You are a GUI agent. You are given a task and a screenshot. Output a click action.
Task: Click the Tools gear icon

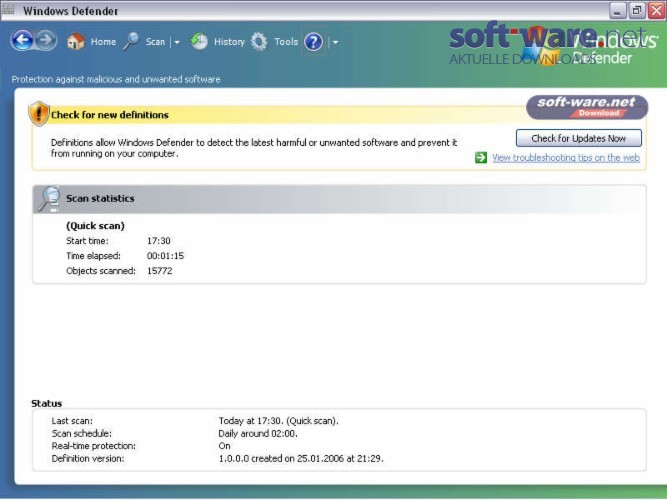pyautogui.click(x=259, y=42)
